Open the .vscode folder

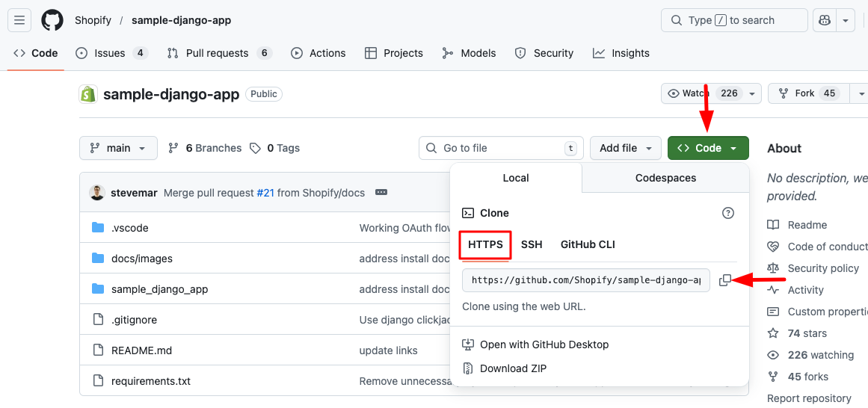click(129, 227)
